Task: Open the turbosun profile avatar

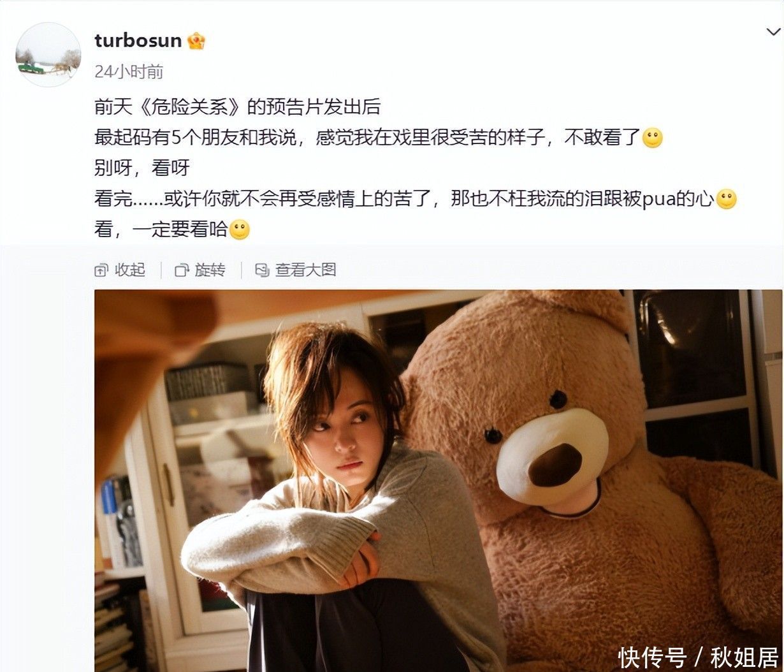Action: coord(48,55)
